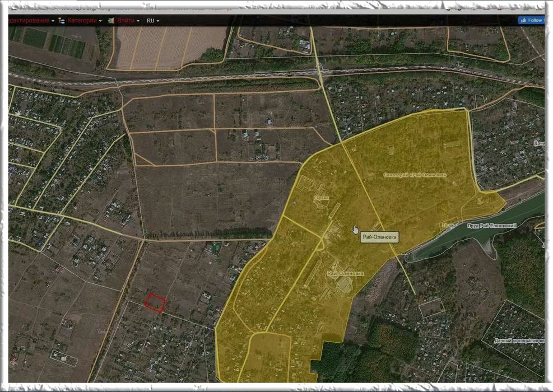The image size is (553, 392).
Task: Click the Санаторий «Рай-Оленовка» map label
Action: [415, 175]
